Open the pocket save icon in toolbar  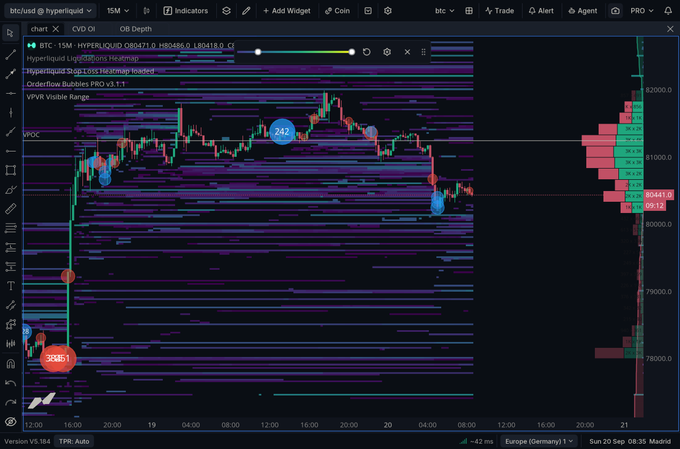click(x=368, y=11)
